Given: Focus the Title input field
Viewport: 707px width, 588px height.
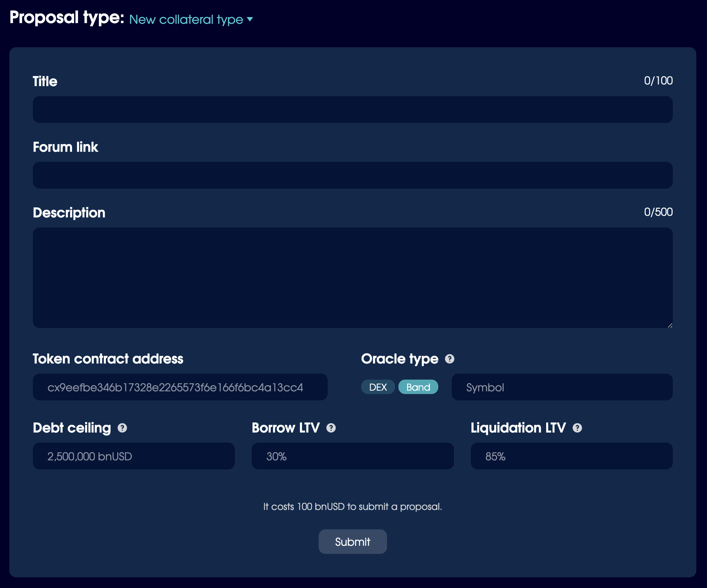Looking at the screenshot, I should coord(352,110).
